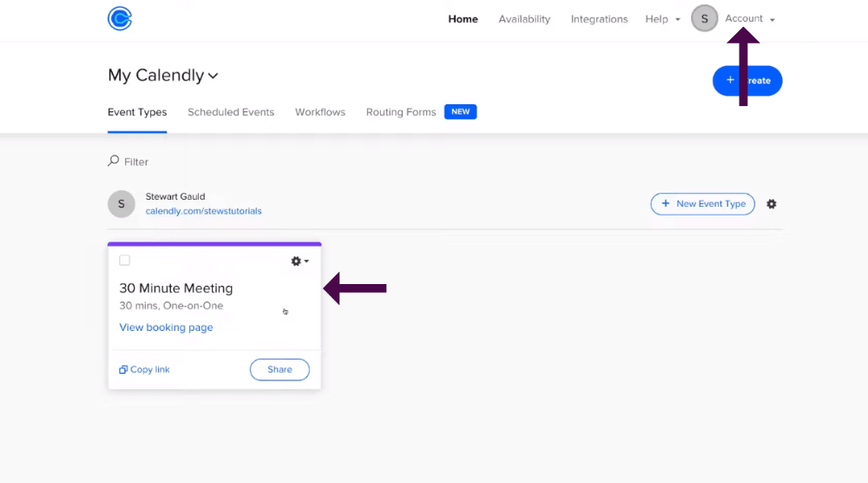Switch to Workflows tab
This screenshot has height=483, width=868.
click(320, 112)
